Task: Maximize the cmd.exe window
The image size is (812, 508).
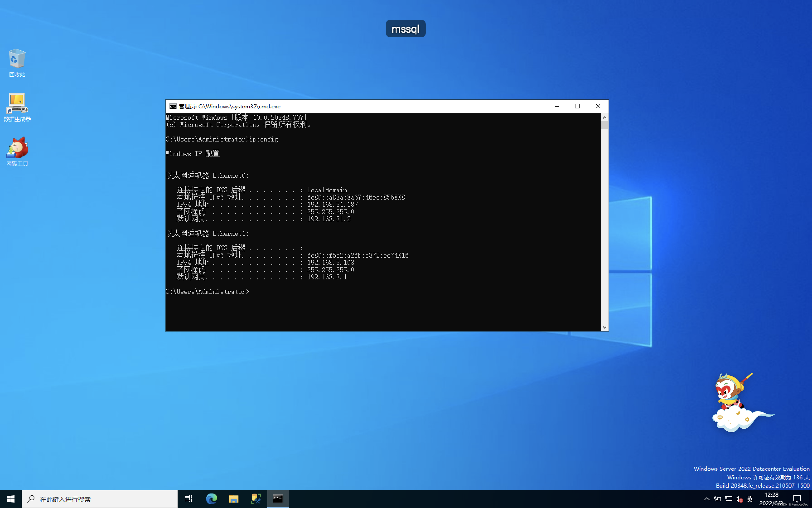Action: tap(577, 107)
